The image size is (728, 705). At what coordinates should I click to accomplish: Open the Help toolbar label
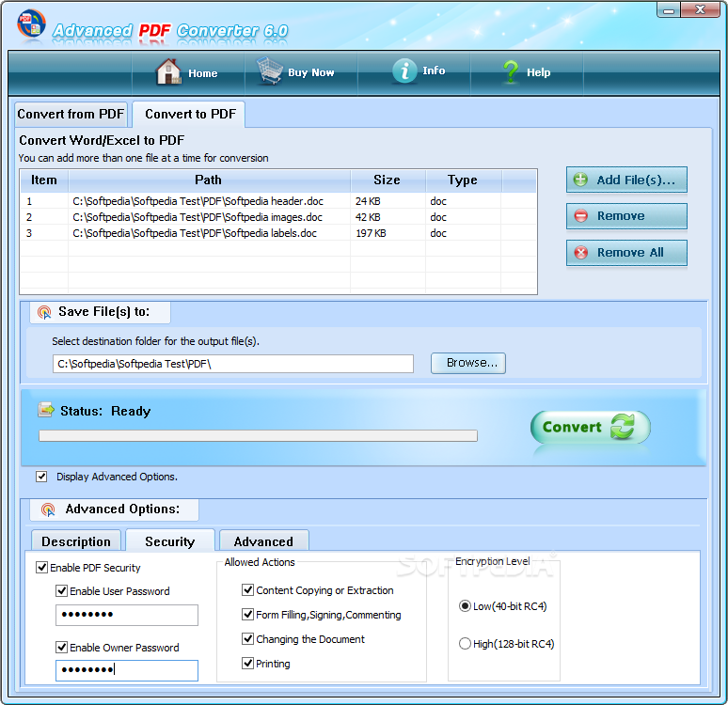point(539,72)
